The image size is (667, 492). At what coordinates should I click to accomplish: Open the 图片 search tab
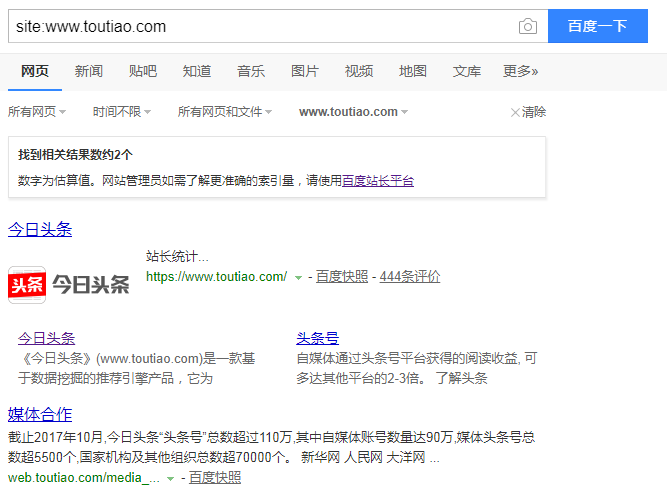click(304, 71)
